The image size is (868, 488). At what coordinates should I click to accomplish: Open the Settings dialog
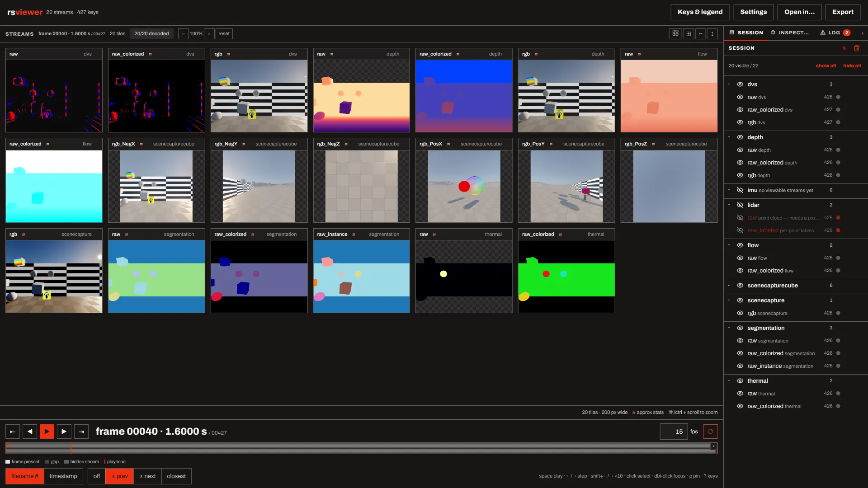753,12
